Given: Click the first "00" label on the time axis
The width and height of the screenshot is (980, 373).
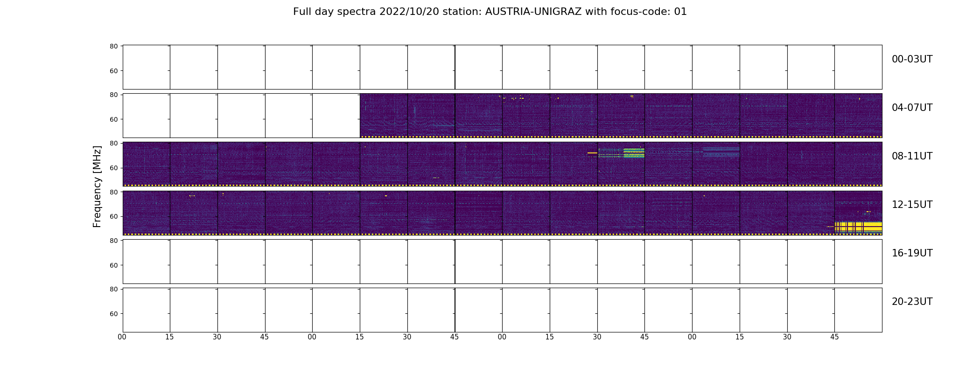Looking at the screenshot, I should tap(122, 337).
